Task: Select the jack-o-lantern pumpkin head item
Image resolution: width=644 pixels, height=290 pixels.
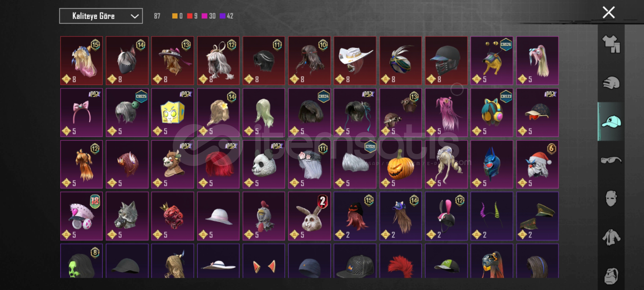Action: point(400,164)
